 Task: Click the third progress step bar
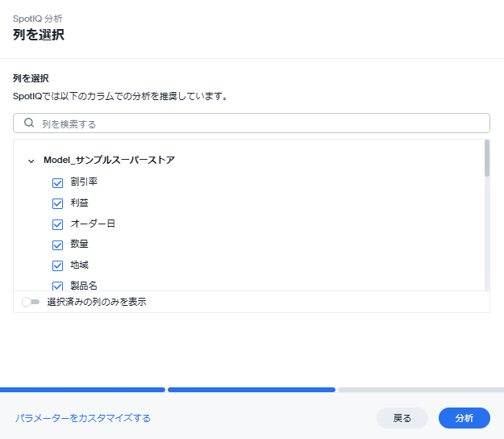(x=419, y=390)
